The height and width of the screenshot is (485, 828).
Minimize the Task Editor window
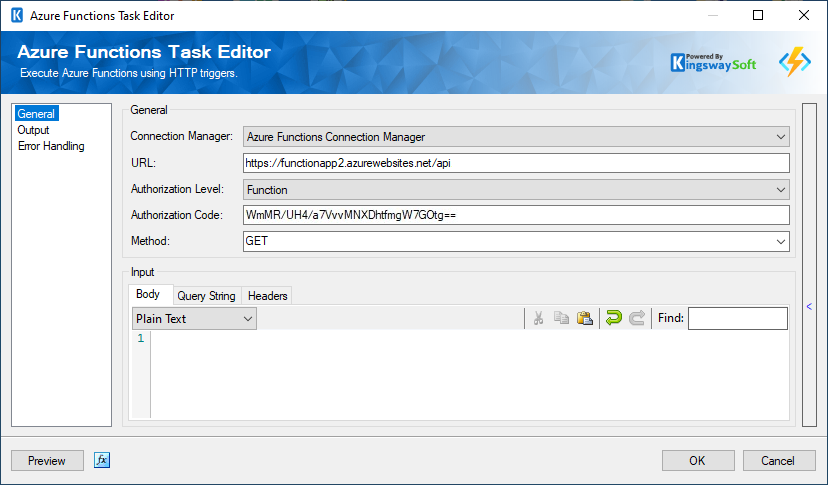tap(712, 15)
